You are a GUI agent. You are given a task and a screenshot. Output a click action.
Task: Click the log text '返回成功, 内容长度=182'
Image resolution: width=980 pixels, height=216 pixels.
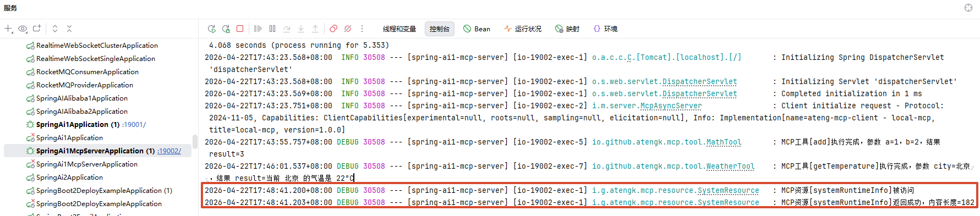(x=933, y=202)
